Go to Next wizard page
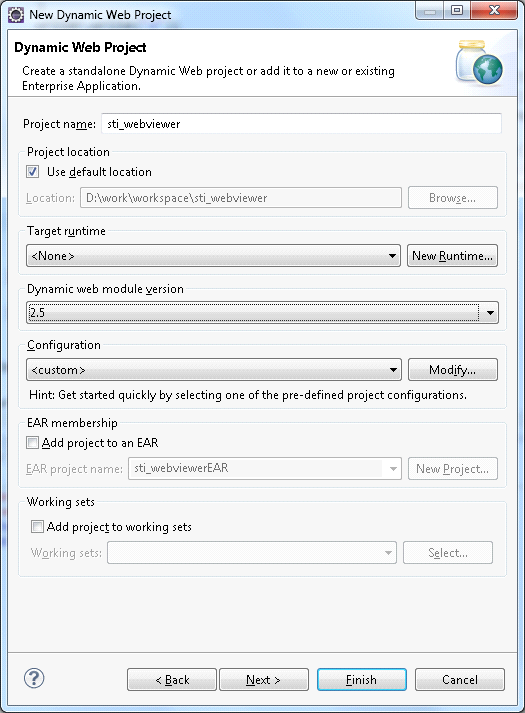The image size is (525, 713). point(264,679)
